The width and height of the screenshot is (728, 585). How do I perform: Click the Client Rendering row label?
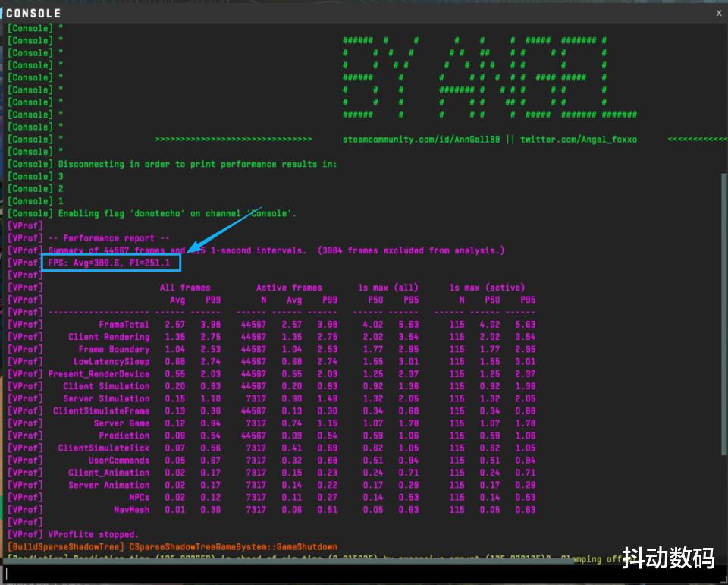point(109,337)
